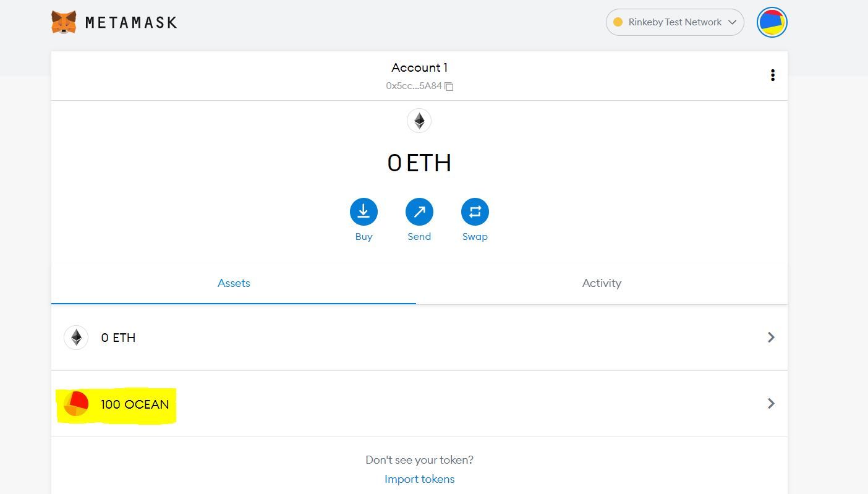Click the Account 1 name
The width and height of the screenshot is (868, 494).
(x=419, y=67)
